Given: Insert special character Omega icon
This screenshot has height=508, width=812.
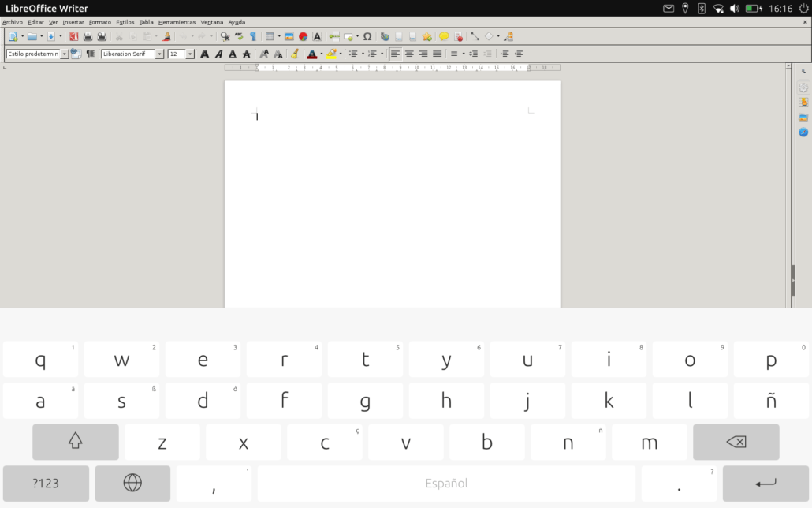Looking at the screenshot, I should tap(367, 36).
